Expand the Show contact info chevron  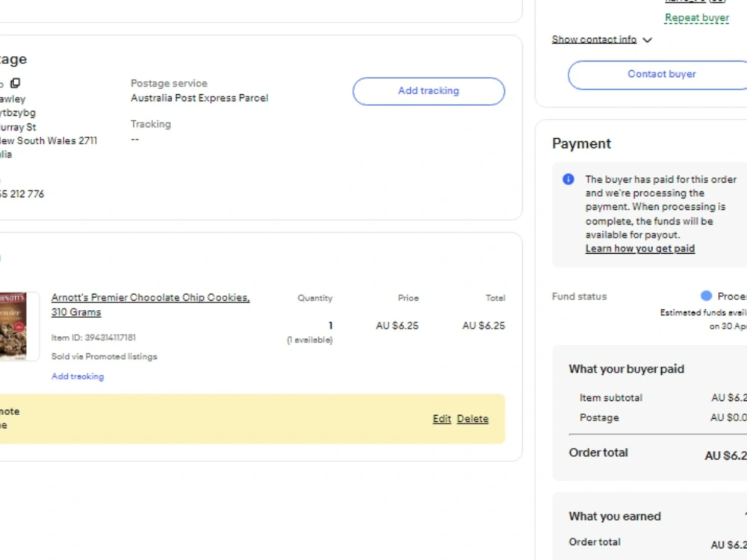pyautogui.click(x=647, y=40)
